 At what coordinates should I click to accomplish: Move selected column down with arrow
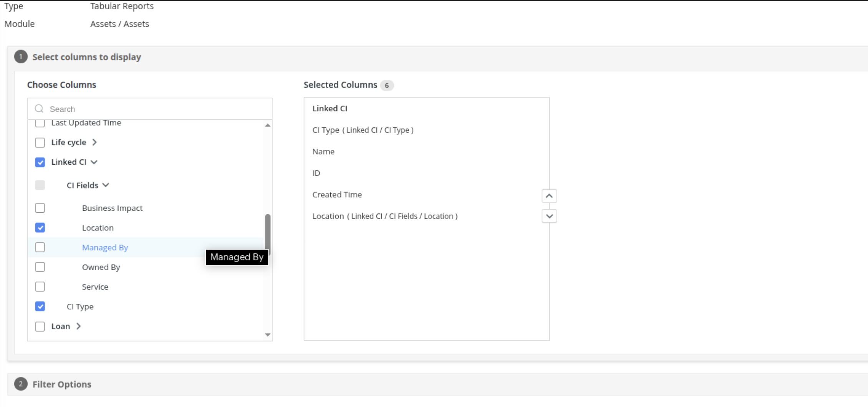pos(549,216)
